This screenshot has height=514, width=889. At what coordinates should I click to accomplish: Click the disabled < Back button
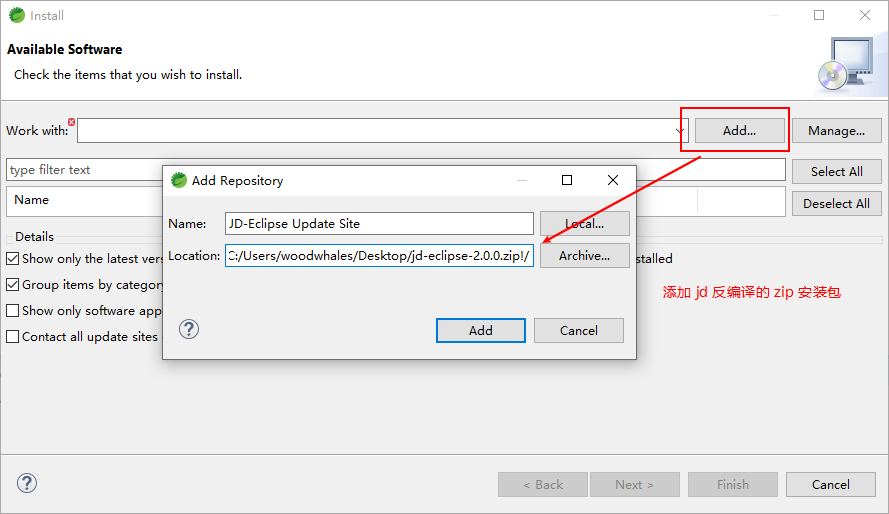click(543, 485)
